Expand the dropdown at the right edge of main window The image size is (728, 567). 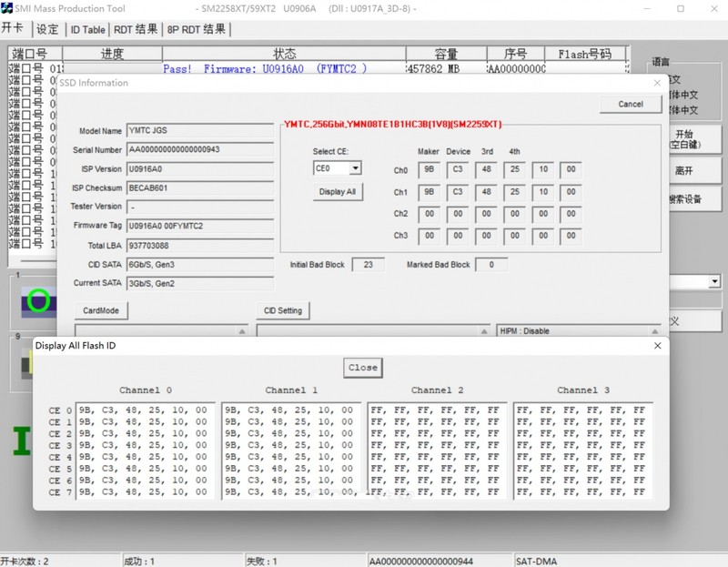[x=714, y=283]
